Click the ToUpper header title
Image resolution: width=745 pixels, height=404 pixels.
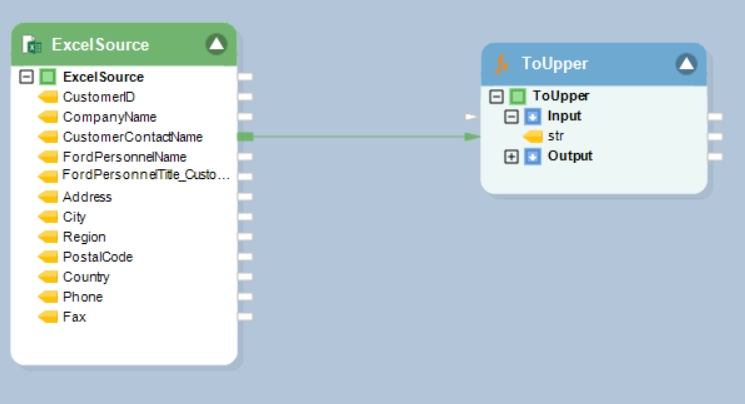[555, 64]
